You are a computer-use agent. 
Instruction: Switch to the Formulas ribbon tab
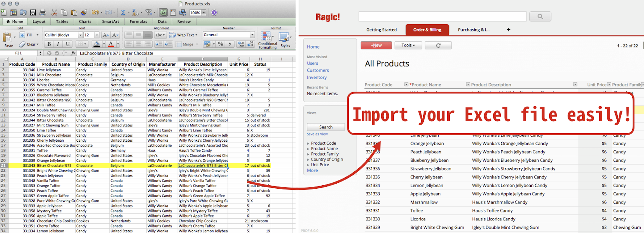(139, 22)
